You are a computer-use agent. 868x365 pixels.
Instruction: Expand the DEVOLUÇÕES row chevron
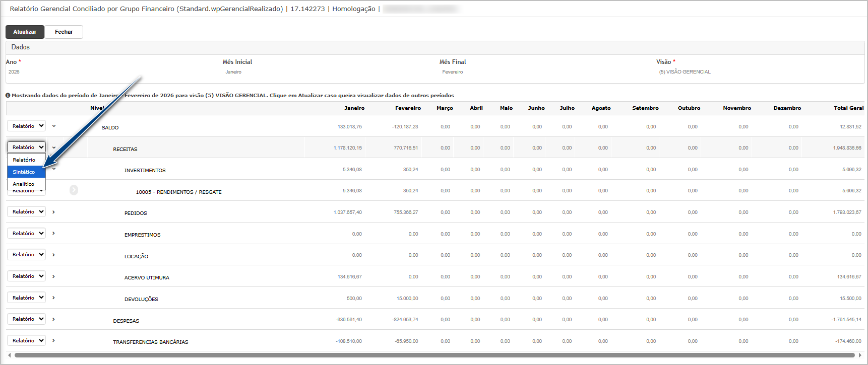53,298
